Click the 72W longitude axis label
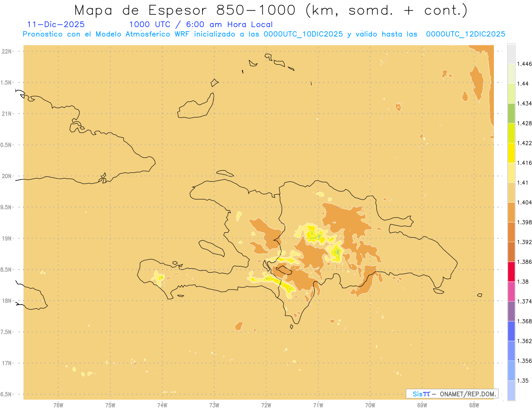 tap(266, 405)
